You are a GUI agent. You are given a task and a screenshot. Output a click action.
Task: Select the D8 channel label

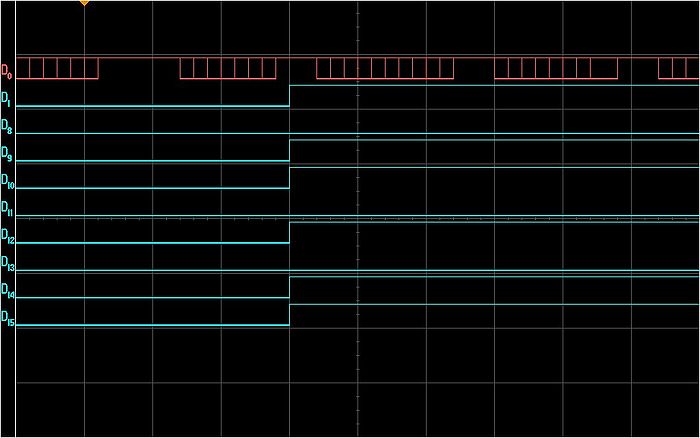(x=7, y=127)
